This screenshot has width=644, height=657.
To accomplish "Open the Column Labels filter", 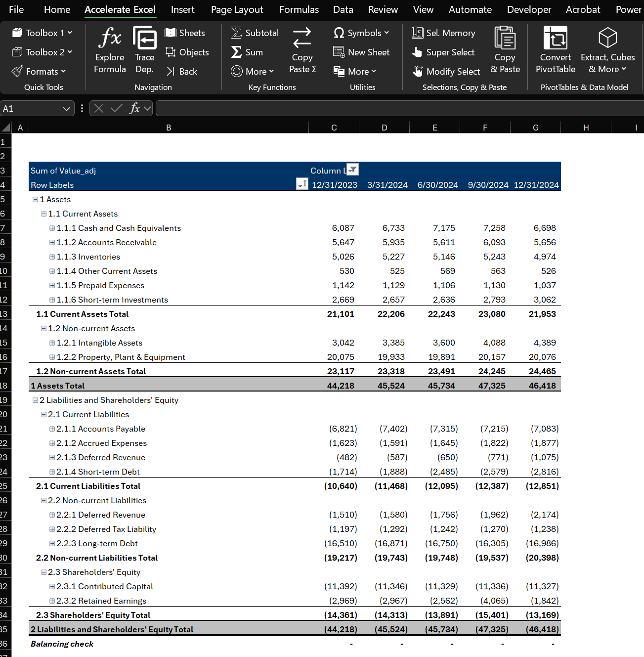I will click(352, 170).
